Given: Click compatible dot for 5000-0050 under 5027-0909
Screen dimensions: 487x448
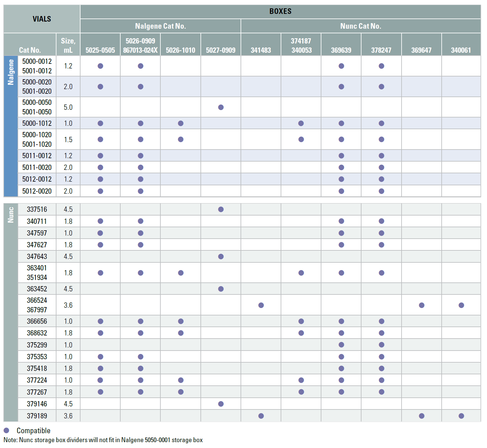Looking at the screenshot, I should point(221,107).
